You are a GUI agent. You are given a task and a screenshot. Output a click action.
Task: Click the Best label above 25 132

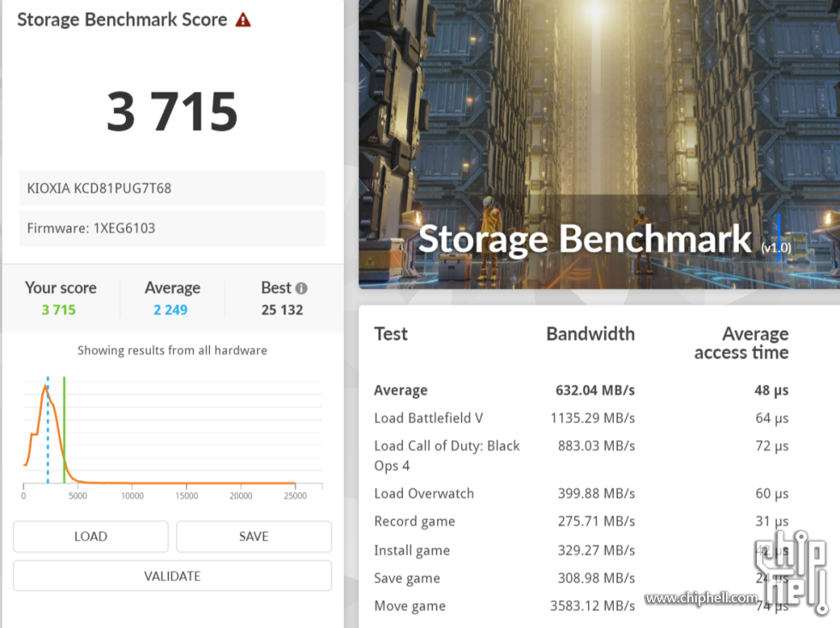(276, 288)
